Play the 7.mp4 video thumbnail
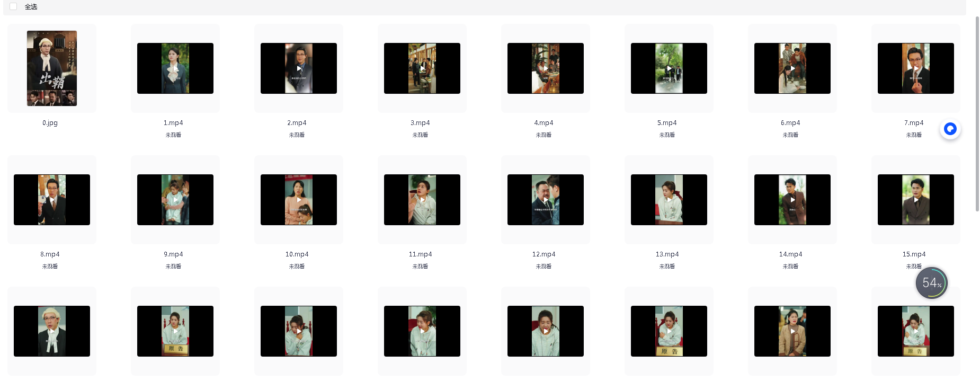The height and width of the screenshot is (381, 980). 916,68
